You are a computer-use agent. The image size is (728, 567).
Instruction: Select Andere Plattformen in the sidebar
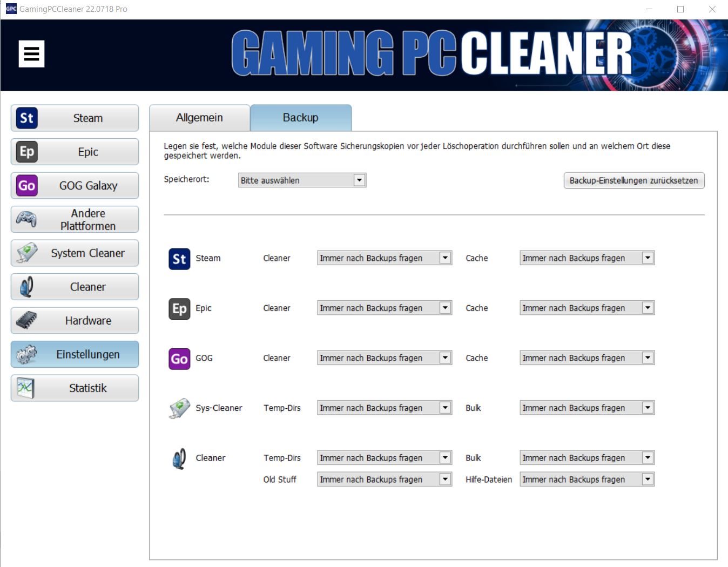pyautogui.click(x=75, y=219)
